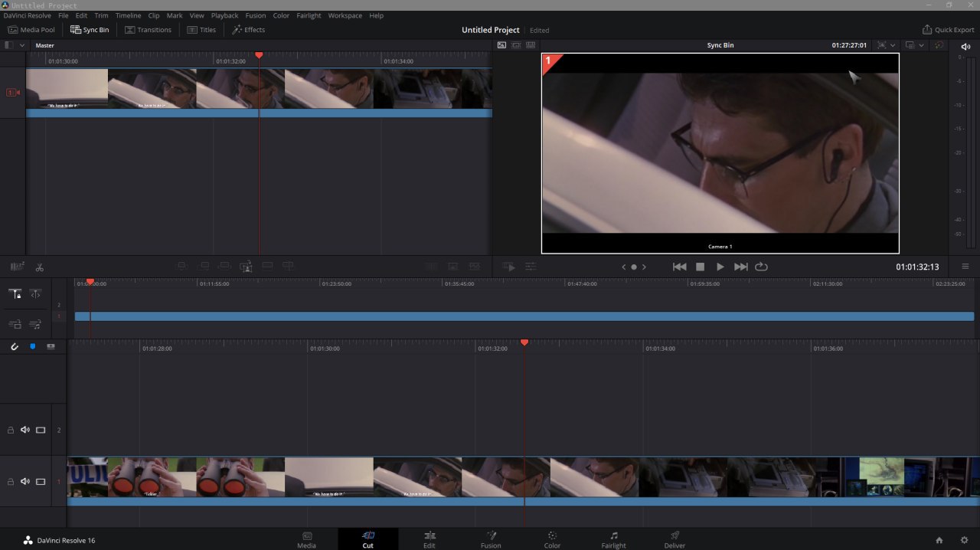This screenshot has width=980, height=550.
Task: Open the Trim menu
Action: coord(101,15)
